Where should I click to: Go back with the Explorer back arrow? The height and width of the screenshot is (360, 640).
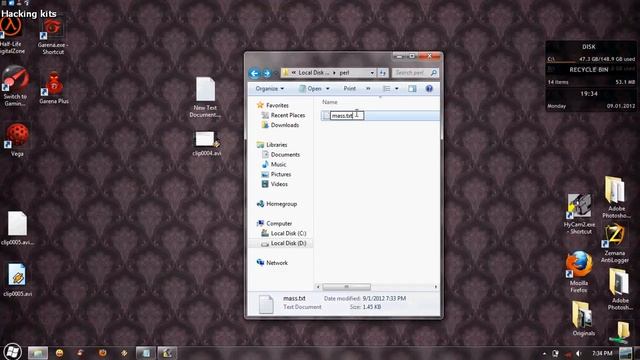click(254, 73)
